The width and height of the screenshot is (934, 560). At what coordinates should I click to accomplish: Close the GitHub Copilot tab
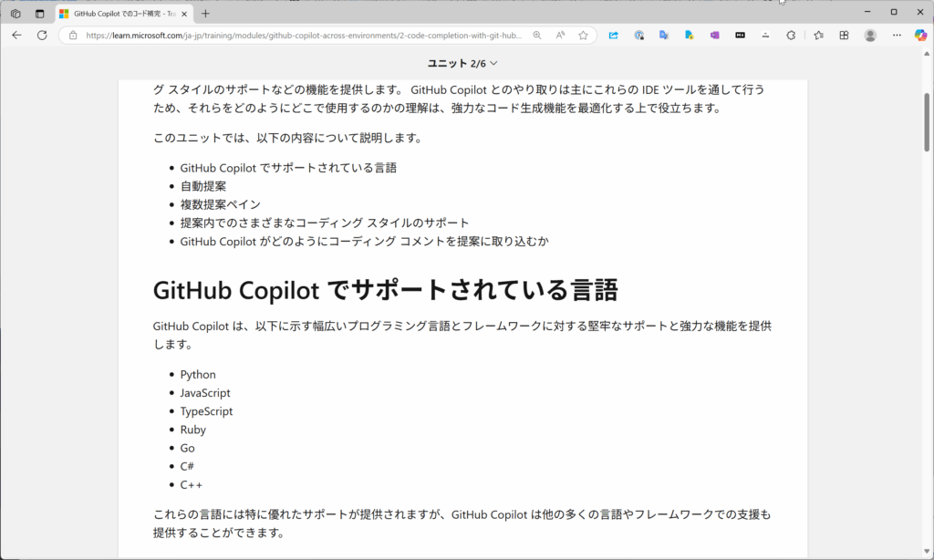tap(184, 14)
